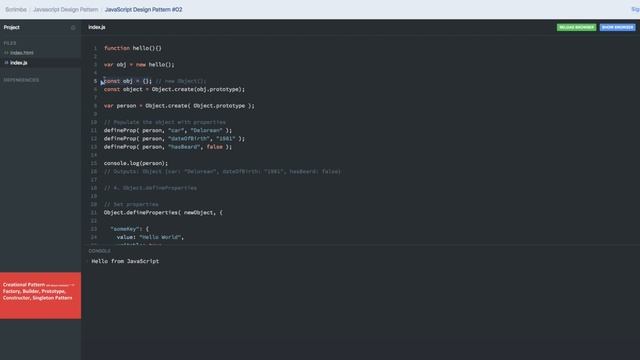Click the defineProp line containing "hasBeard"
This screenshot has width=640, height=360.
click(x=168, y=147)
